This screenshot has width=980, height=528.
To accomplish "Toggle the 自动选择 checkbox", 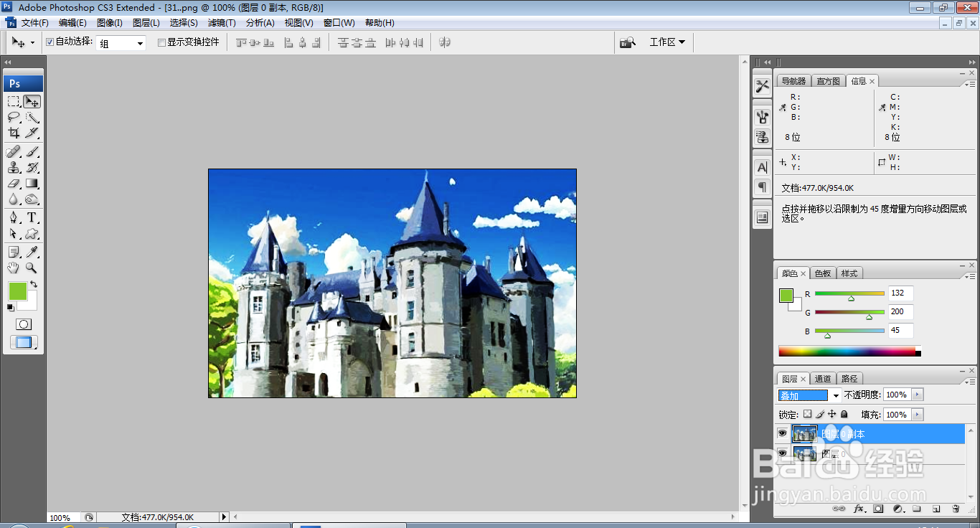I will click(x=50, y=42).
